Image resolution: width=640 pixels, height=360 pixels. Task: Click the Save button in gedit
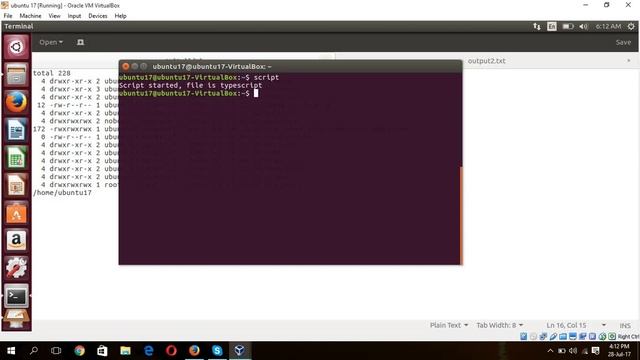tap(623, 42)
